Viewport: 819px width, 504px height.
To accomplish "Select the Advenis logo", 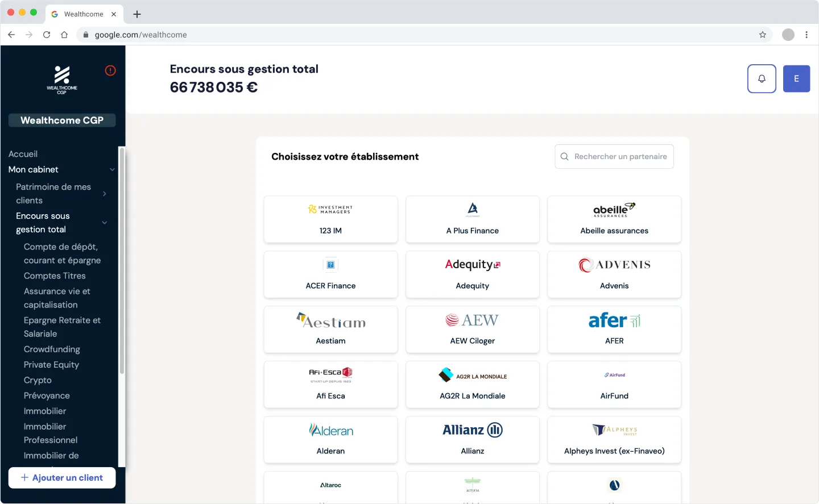I will 614,265.
